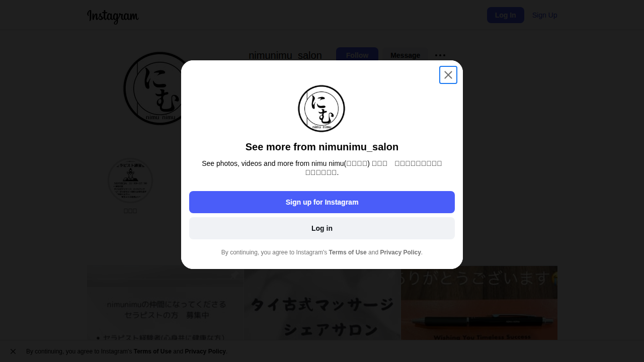Open the story highlight circle

(x=130, y=180)
